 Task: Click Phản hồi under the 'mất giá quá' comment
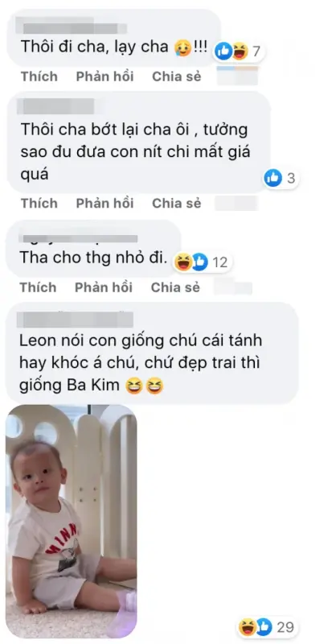105,204
